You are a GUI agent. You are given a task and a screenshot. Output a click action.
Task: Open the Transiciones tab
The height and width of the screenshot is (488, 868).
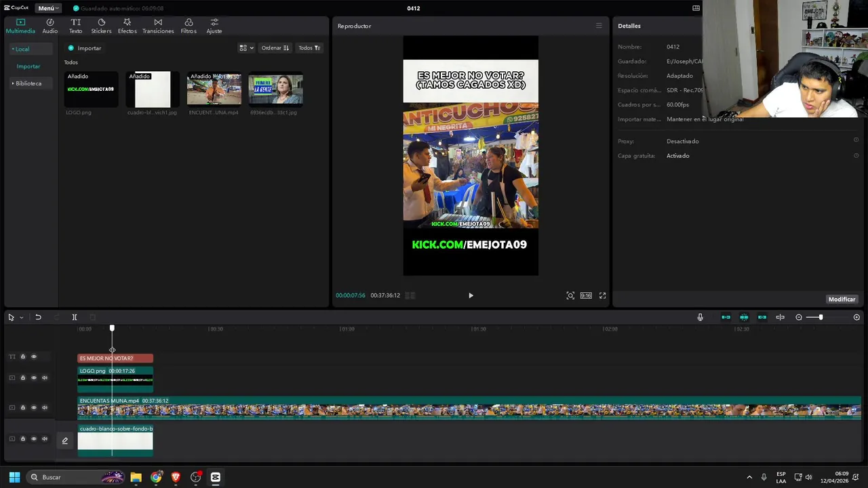tap(158, 26)
